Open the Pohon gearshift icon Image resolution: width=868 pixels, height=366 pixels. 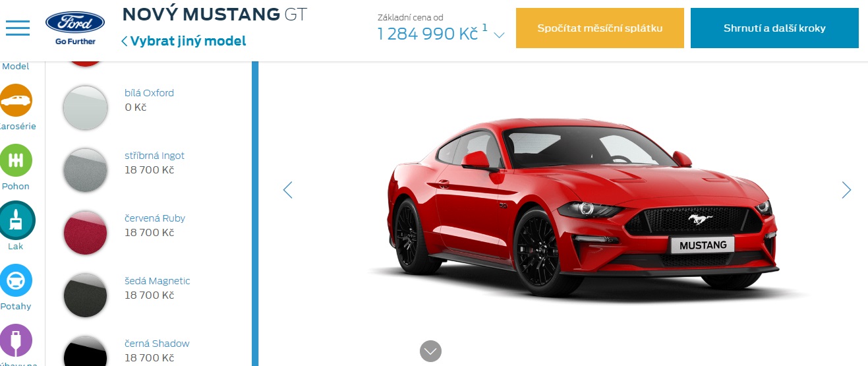(16, 160)
